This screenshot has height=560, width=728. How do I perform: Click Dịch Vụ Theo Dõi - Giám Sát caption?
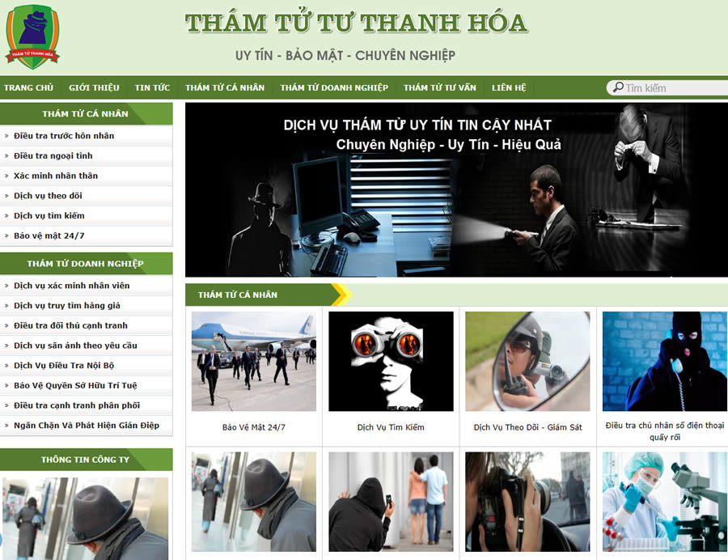528,427
